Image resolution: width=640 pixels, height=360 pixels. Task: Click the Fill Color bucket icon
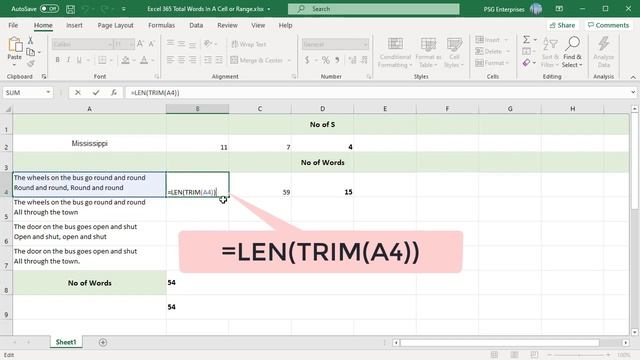point(125,60)
